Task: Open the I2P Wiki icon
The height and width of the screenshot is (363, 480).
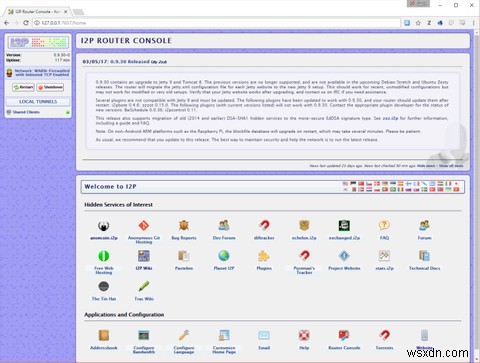Action: pyautogui.click(x=144, y=256)
